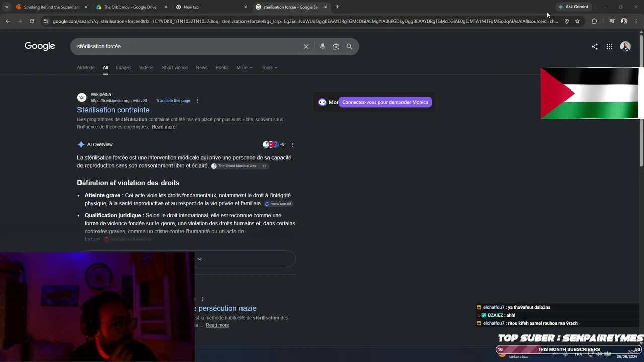Screen dimensions: 644x362
Task: Click the Ask Gemini button
Action: [573, 7]
